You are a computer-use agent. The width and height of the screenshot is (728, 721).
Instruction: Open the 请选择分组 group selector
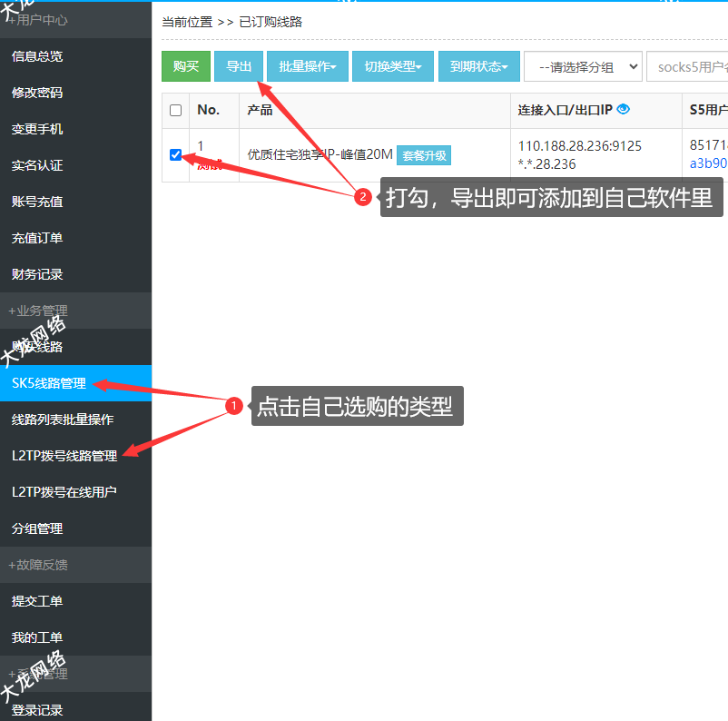[583, 66]
